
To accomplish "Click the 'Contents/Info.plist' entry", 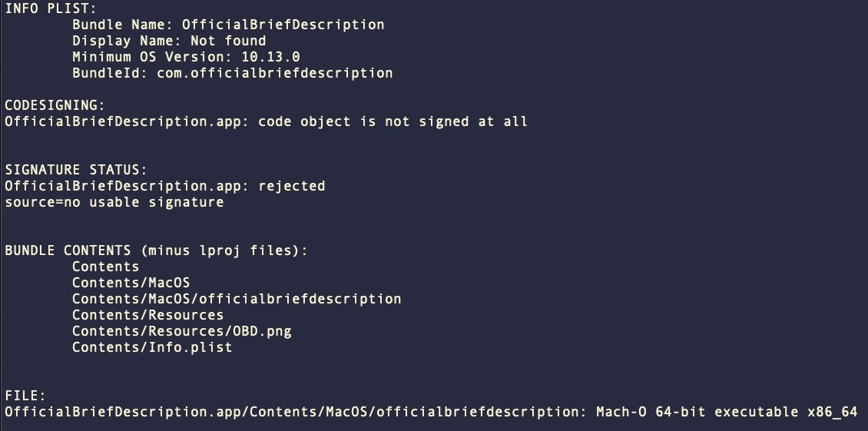I will coord(152,347).
